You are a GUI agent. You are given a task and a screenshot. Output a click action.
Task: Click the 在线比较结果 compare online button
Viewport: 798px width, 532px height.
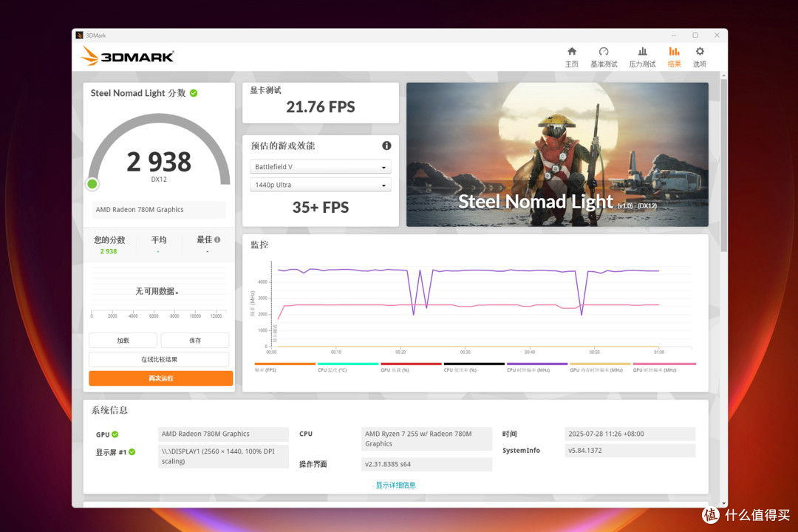tap(159, 359)
